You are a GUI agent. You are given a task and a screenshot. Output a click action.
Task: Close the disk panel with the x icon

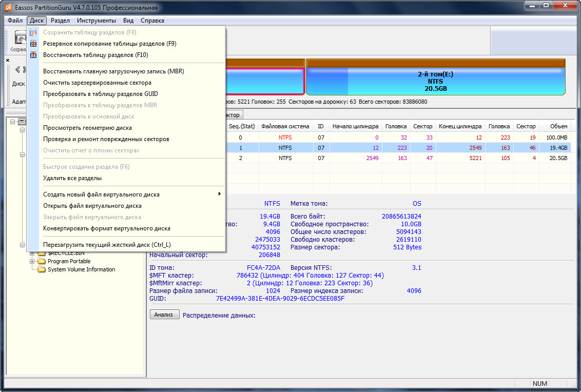8,60
